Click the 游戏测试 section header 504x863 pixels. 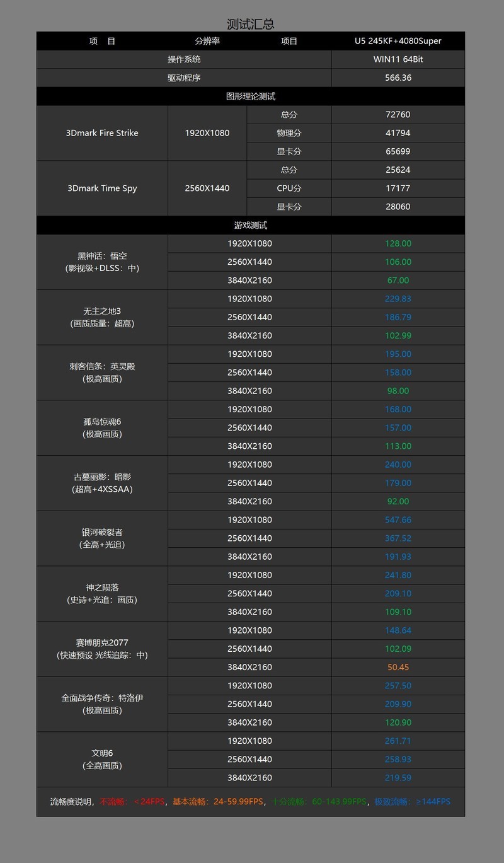point(251,225)
